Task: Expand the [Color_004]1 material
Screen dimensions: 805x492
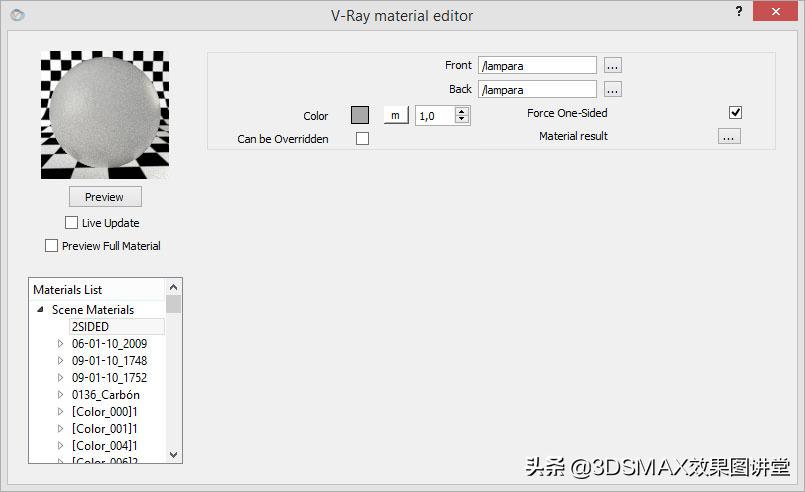Action: [61, 445]
